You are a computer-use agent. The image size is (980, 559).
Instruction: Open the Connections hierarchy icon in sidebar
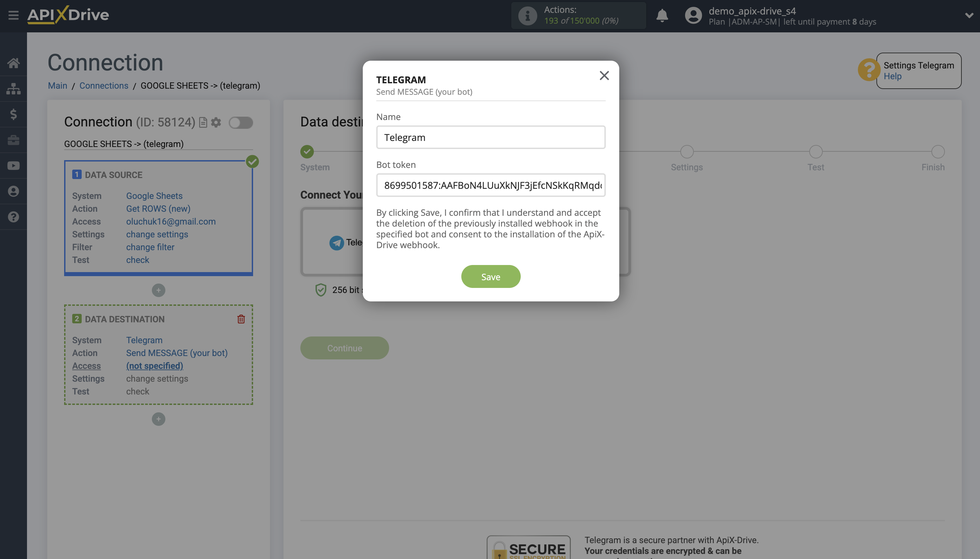[13, 89]
